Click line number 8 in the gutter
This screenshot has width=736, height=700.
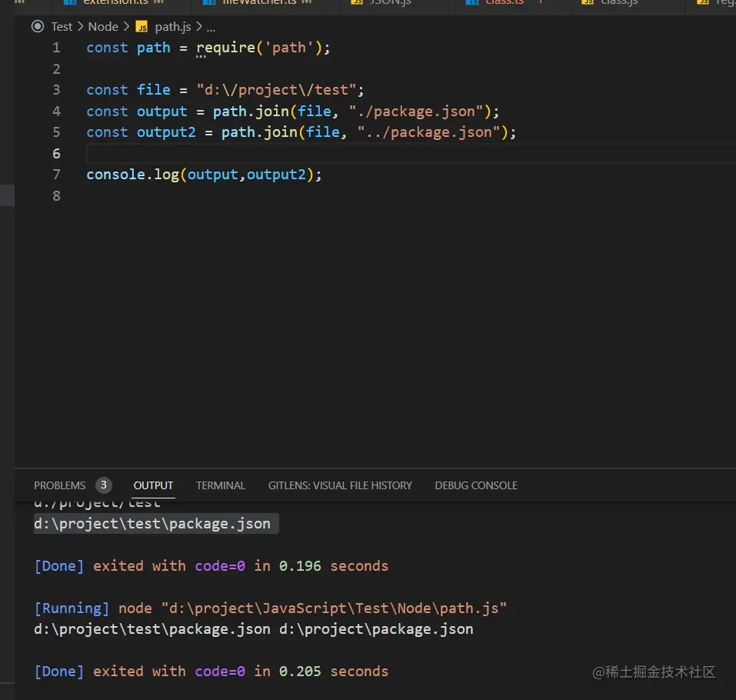[56, 196]
